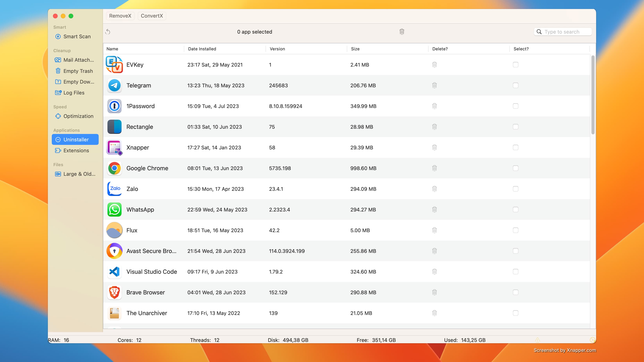Click the 1Password app icon
This screenshot has width=644, height=362.
click(114, 106)
